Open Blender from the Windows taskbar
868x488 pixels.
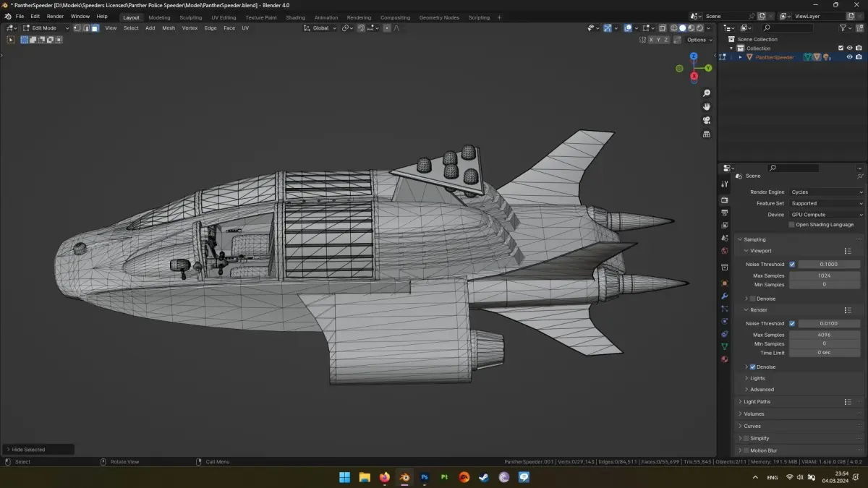coord(404,477)
